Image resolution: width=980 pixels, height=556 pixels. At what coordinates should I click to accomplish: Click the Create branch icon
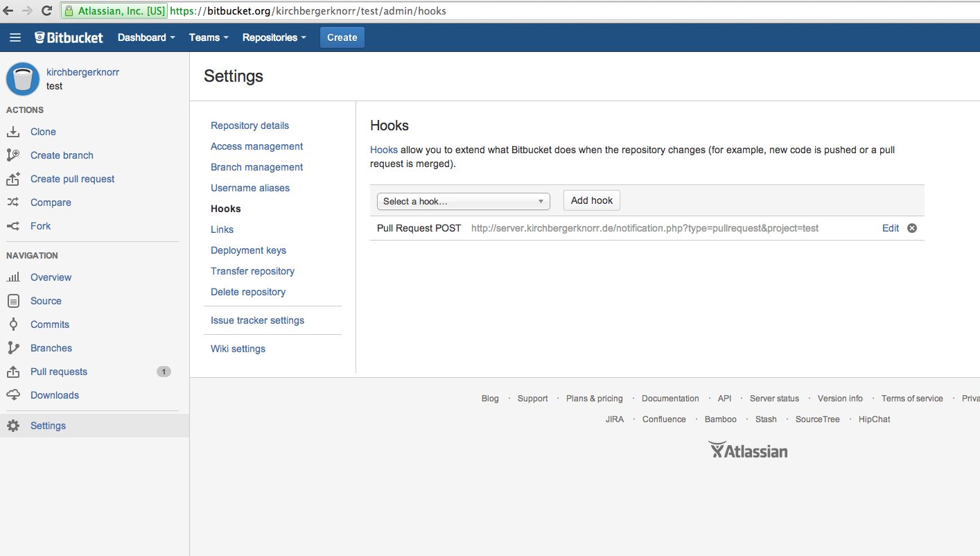click(13, 155)
